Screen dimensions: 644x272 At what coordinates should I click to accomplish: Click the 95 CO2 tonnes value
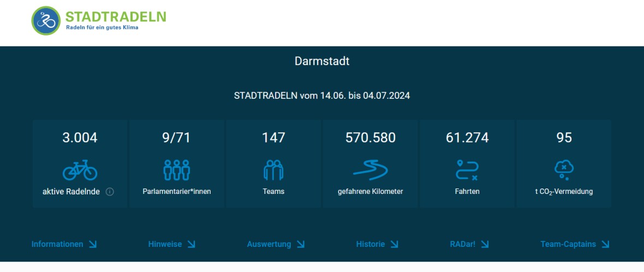[x=564, y=138]
